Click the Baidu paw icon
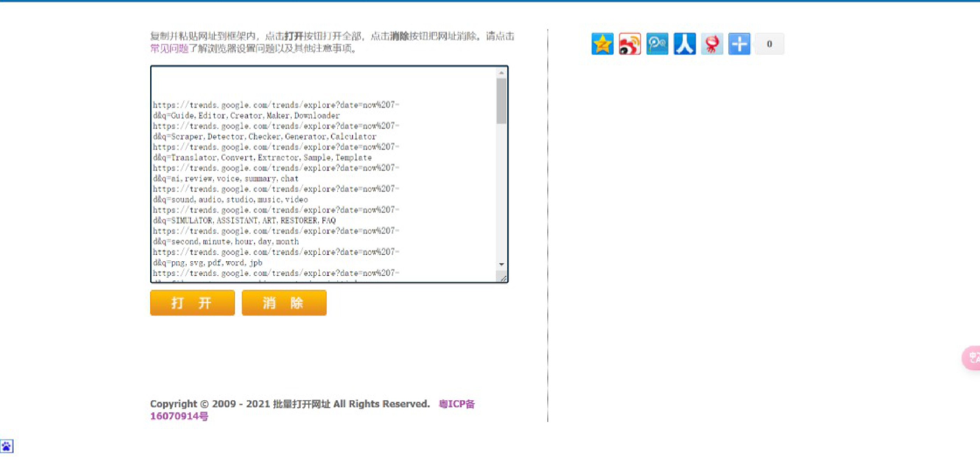The width and height of the screenshot is (980, 464). click(x=7, y=446)
